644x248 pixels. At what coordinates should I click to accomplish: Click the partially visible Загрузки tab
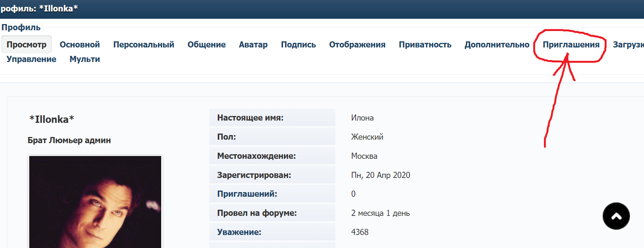(x=628, y=45)
